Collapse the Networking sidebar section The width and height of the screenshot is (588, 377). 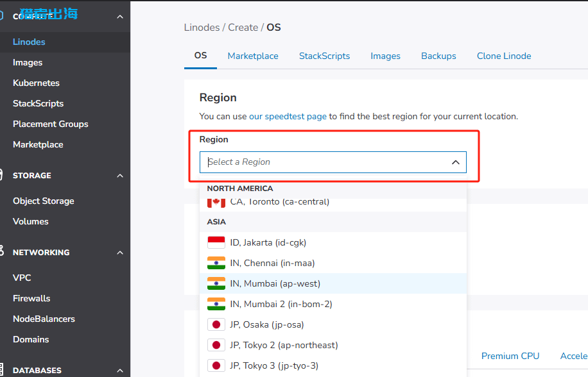click(x=120, y=253)
